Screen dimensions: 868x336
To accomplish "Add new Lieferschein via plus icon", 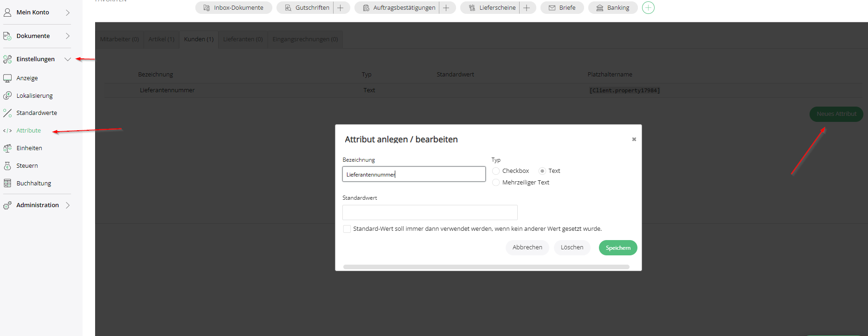I will coord(527,8).
